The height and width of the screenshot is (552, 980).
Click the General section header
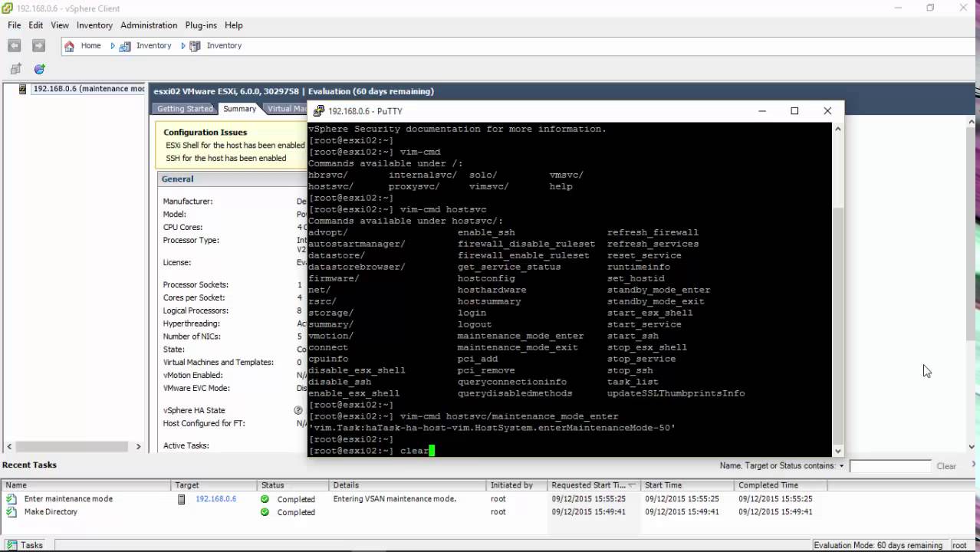177,179
